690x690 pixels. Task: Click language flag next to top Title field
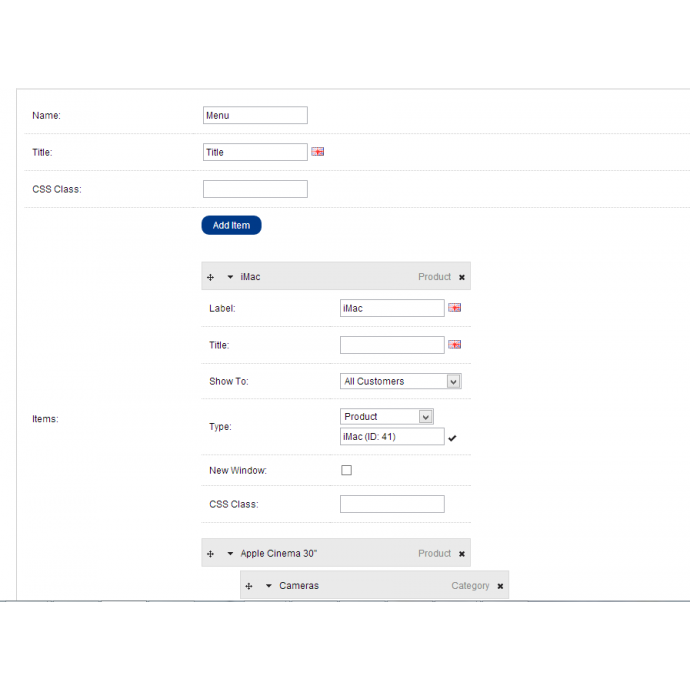pos(318,152)
